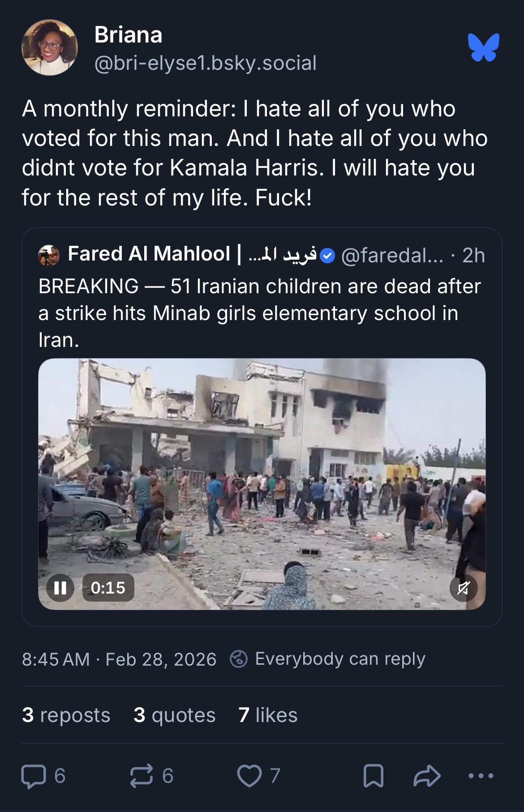524x812 pixels.
Task: Open Briana's profile avatar
Action: tap(49, 47)
